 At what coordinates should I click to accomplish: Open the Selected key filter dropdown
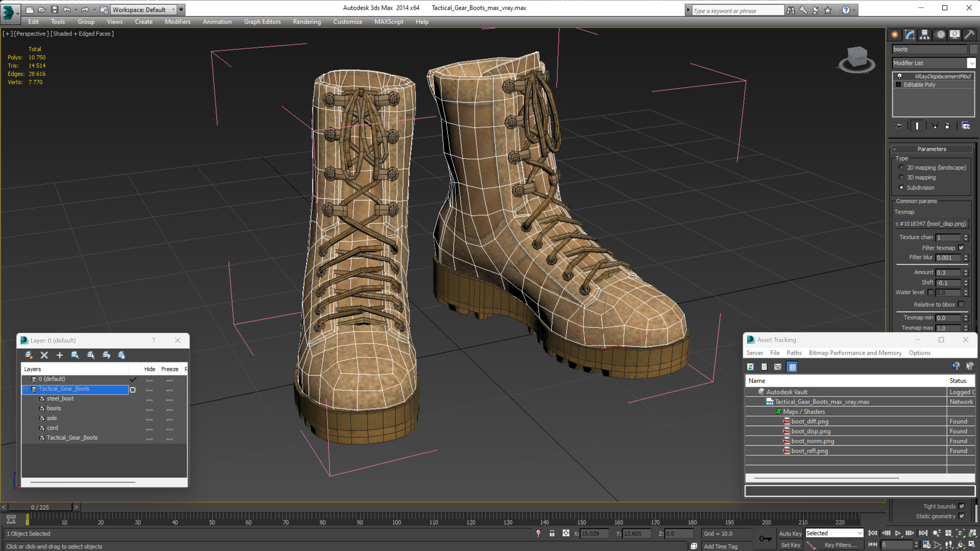tap(834, 533)
